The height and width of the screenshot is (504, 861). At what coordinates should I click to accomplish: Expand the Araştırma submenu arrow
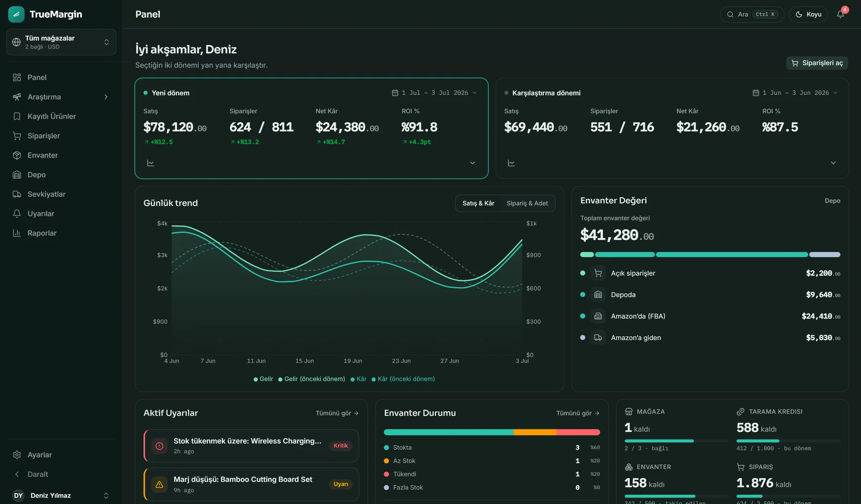[106, 97]
